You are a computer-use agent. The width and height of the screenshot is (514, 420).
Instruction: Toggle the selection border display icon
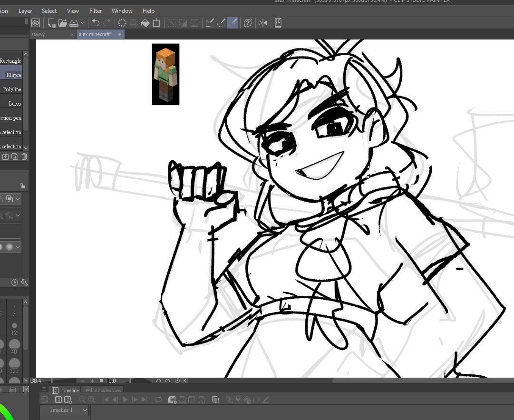click(194, 23)
